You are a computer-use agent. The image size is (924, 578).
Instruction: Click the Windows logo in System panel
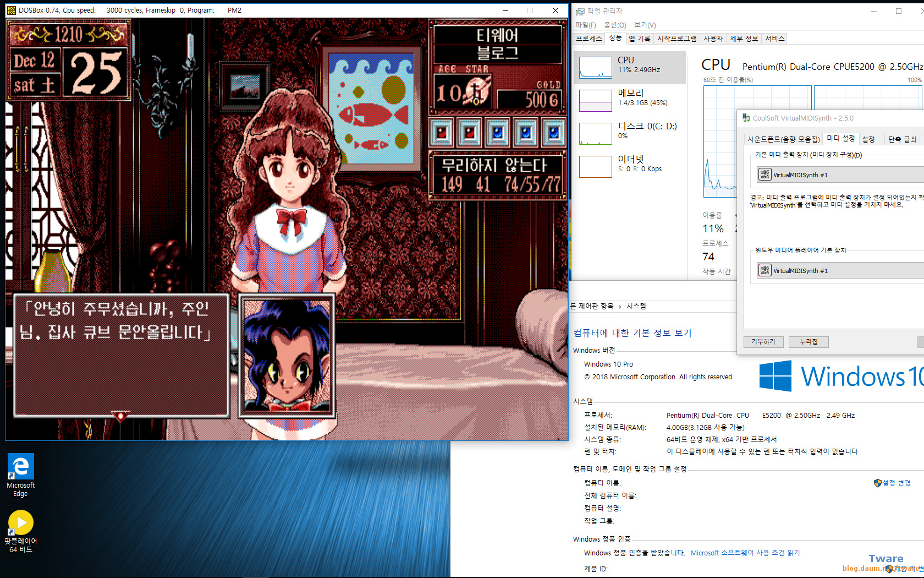pos(776,376)
